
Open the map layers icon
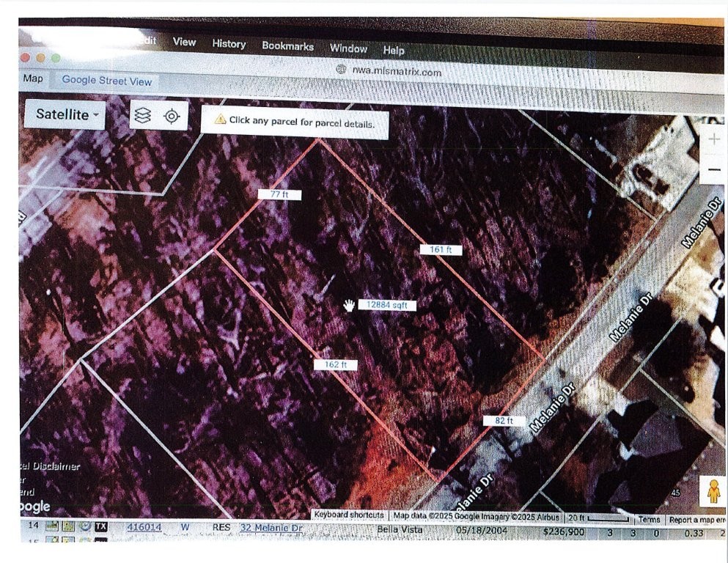(144, 116)
